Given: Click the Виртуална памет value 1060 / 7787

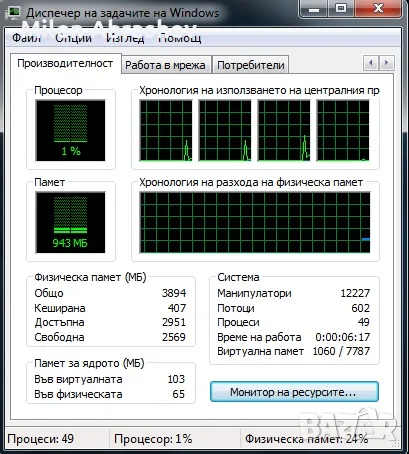Looking at the screenshot, I should 341,351.
